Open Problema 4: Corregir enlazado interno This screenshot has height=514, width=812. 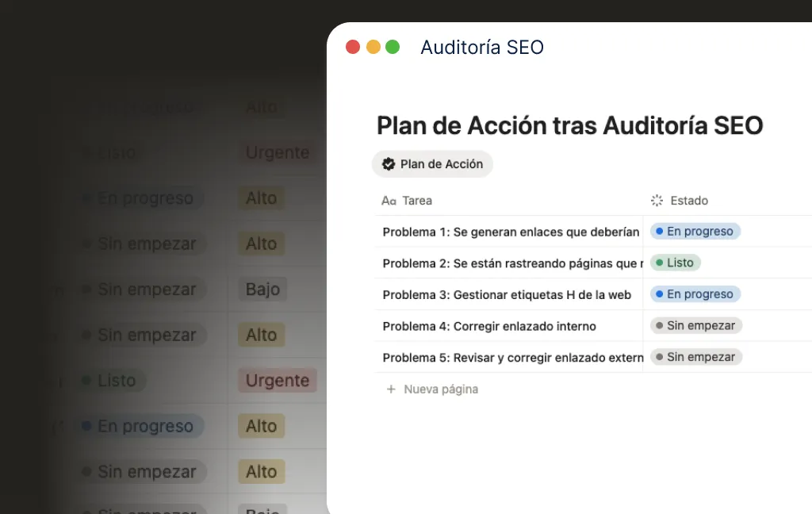(x=488, y=326)
